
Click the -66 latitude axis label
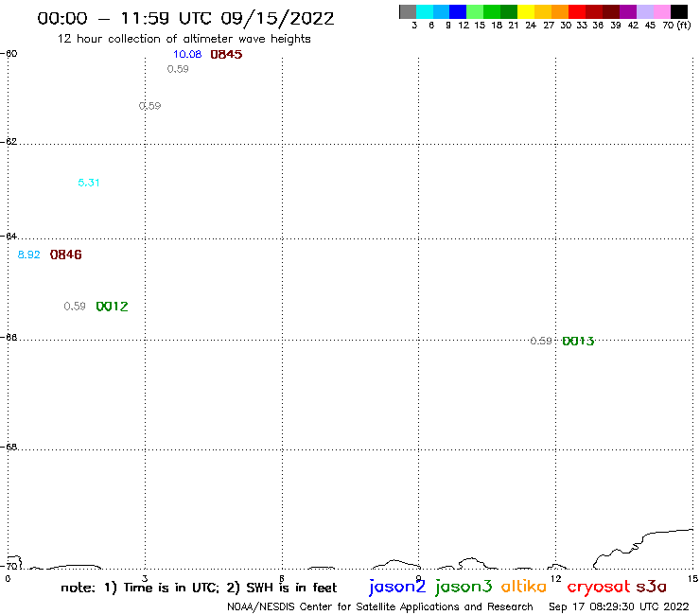coord(9,337)
